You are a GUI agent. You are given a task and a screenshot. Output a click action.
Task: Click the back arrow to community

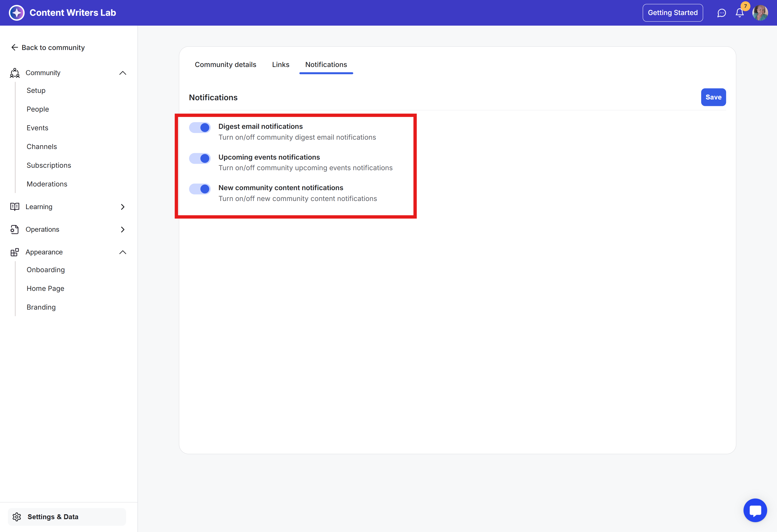click(x=14, y=48)
